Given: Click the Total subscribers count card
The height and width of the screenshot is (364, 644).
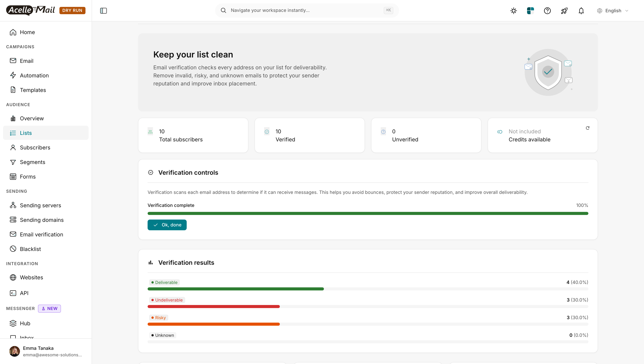Looking at the screenshot, I should click(x=193, y=135).
